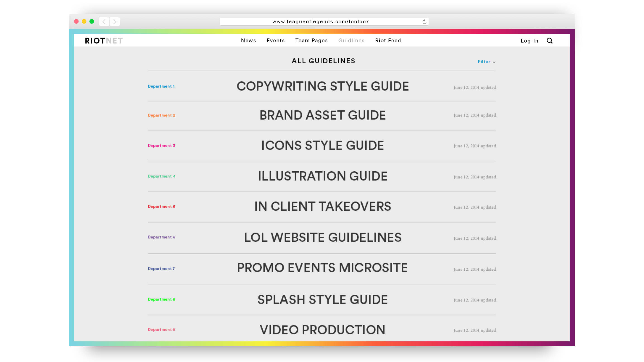Click the RIOTNET logo
This screenshot has width=644, height=362.
pos(104,40)
